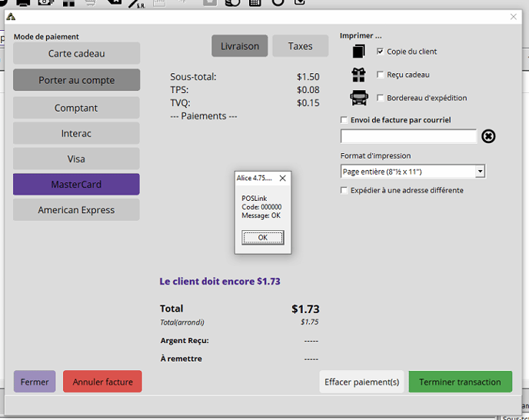Confirm the POSLink popup with OK
The image size is (529, 420).
[x=263, y=238]
